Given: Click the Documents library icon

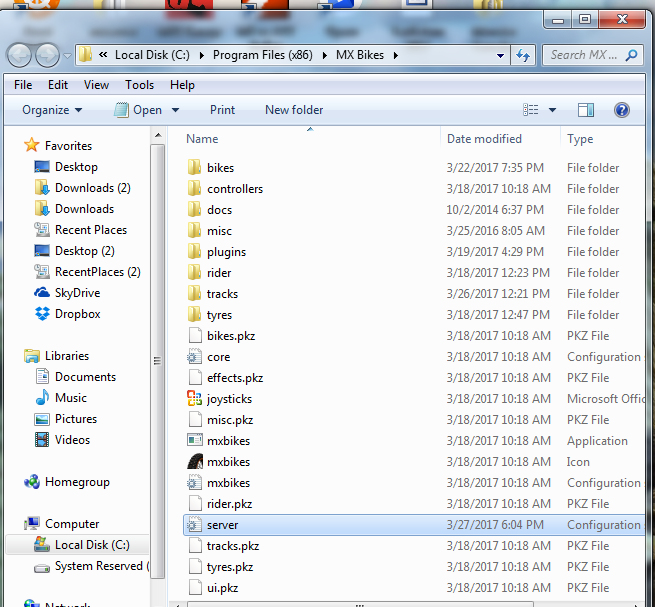Looking at the screenshot, I should pos(42,376).
